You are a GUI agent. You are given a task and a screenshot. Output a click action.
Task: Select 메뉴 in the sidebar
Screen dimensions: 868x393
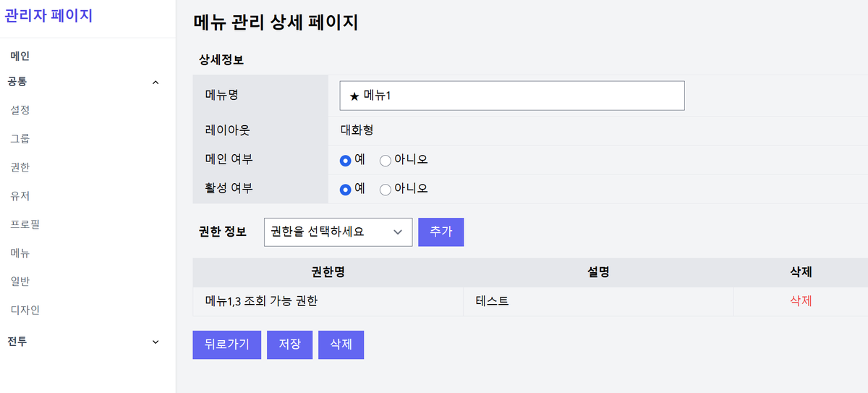click(x=20, y=253)
